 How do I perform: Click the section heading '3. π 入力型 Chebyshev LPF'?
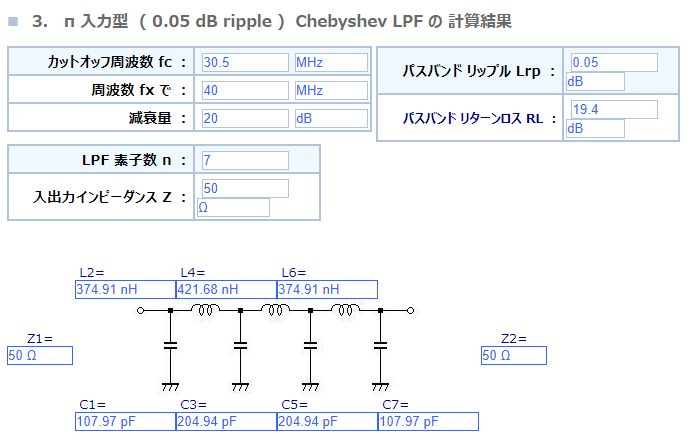point(271,21)
